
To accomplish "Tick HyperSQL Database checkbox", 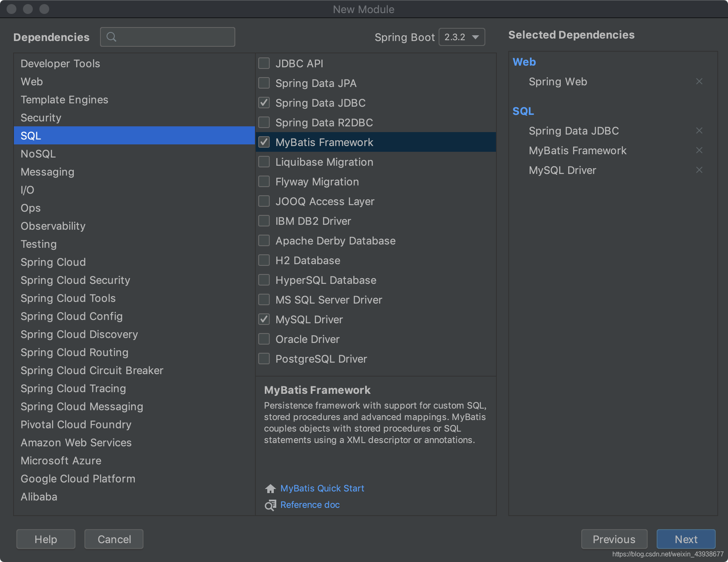I will tap(264, 280).
